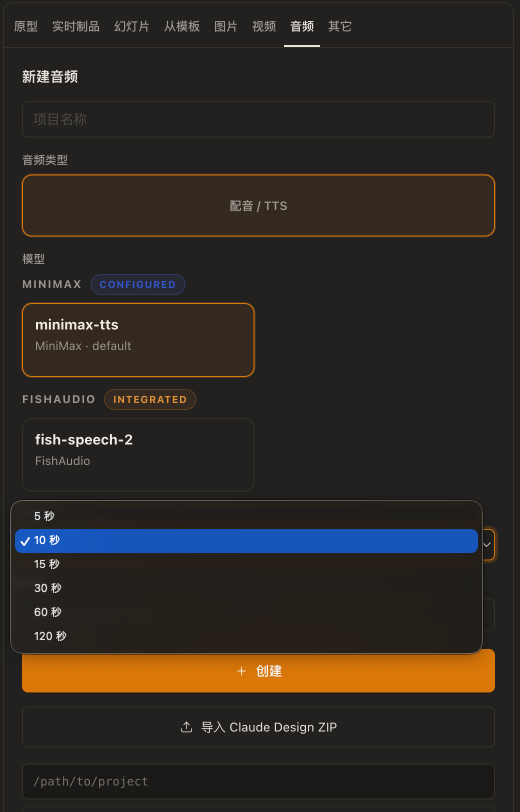
Task: Click the 项目名称 input field
Action: 258,119
